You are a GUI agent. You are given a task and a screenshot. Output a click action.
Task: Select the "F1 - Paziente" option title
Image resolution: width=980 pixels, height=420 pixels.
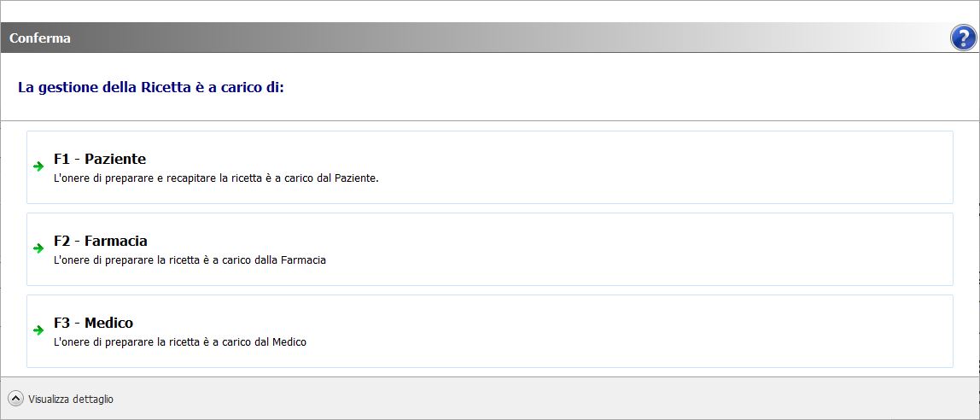coord(100,159)
